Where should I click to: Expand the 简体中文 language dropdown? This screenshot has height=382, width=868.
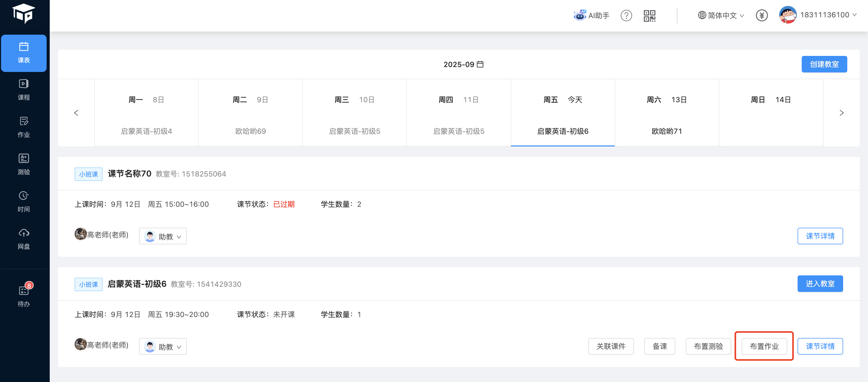click(x=721, y=16)
